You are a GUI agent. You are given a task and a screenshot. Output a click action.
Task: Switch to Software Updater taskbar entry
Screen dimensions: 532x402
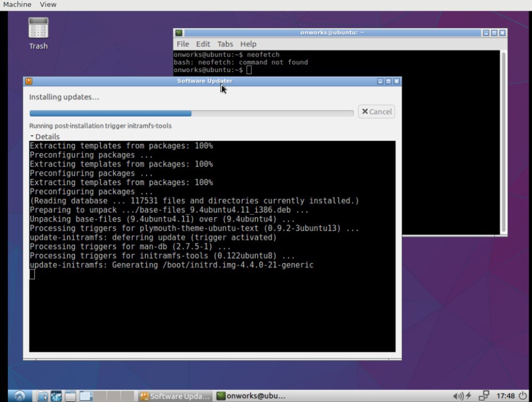[175, 396]
